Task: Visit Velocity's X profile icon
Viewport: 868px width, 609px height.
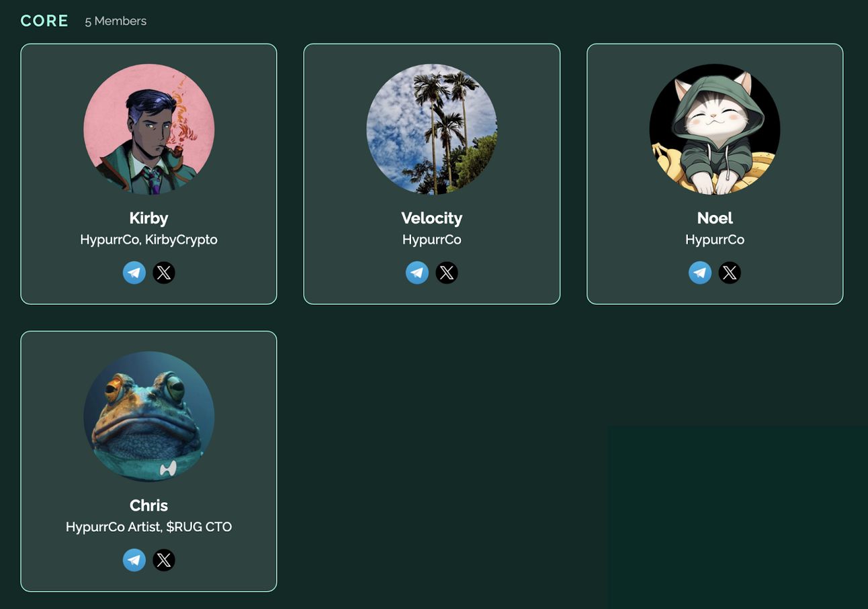Action: click(x=447, y=273)
